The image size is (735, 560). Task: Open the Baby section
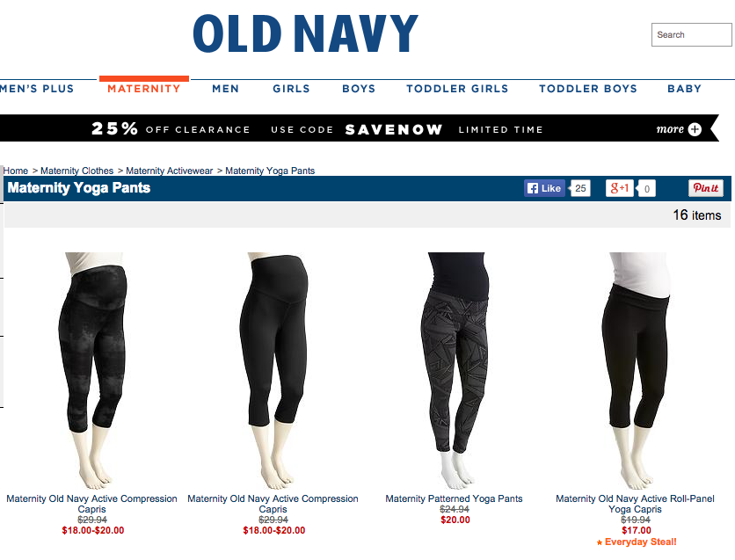tap(684, 89)
